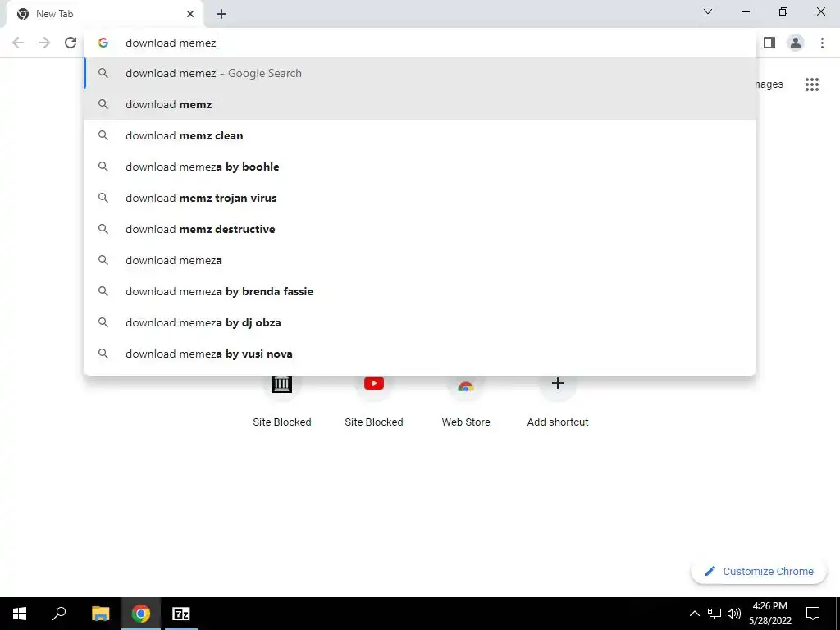This screenshot has height=630, width=840.
Task: Open the notification center icon
Action: click(x=813, y=614)
